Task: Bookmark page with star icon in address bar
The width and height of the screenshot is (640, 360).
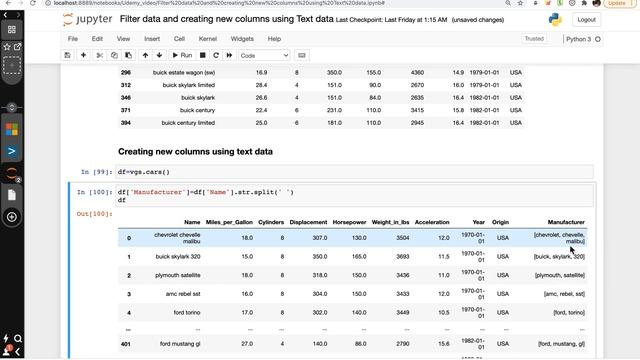Action: [x=520, y=3]
